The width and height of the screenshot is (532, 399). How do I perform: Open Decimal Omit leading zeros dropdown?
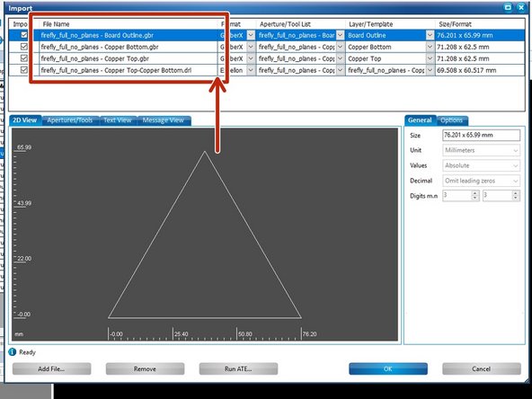click(481, 181)
